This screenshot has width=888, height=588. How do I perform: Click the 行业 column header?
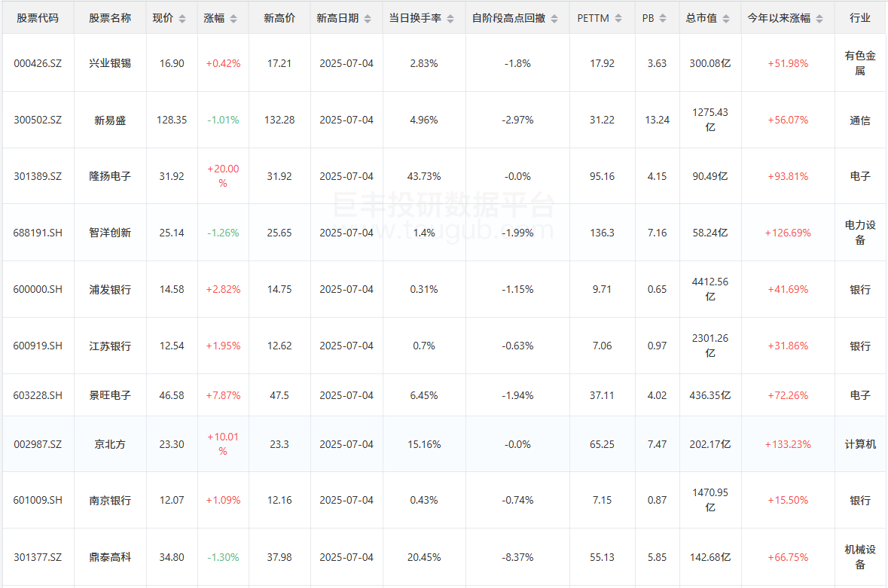(x=859, y=18)
